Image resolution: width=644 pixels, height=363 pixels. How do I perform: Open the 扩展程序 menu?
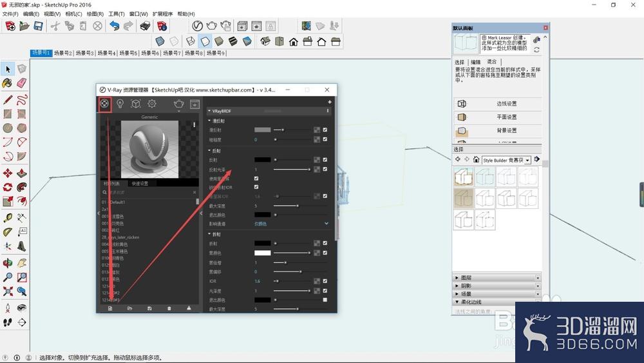pos(163,14)
